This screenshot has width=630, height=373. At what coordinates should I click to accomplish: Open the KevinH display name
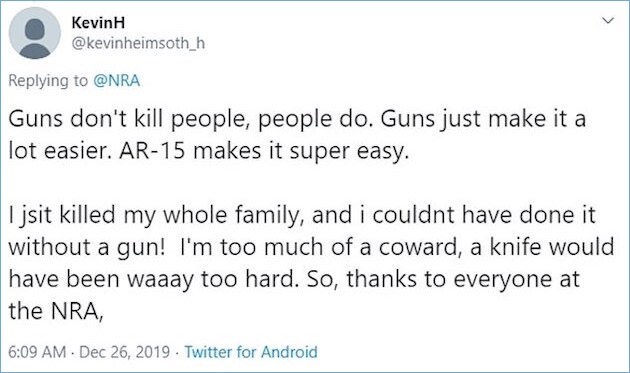[98, 23]
